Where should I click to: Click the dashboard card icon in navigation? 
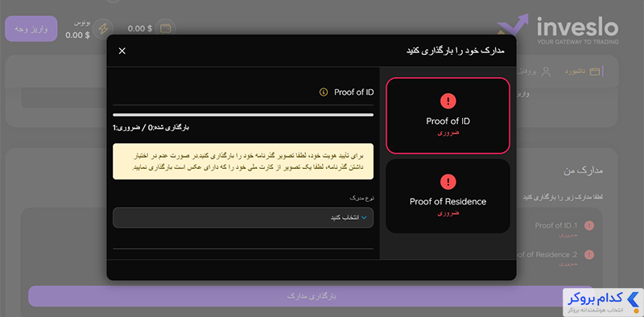click(x=595, y=72)
